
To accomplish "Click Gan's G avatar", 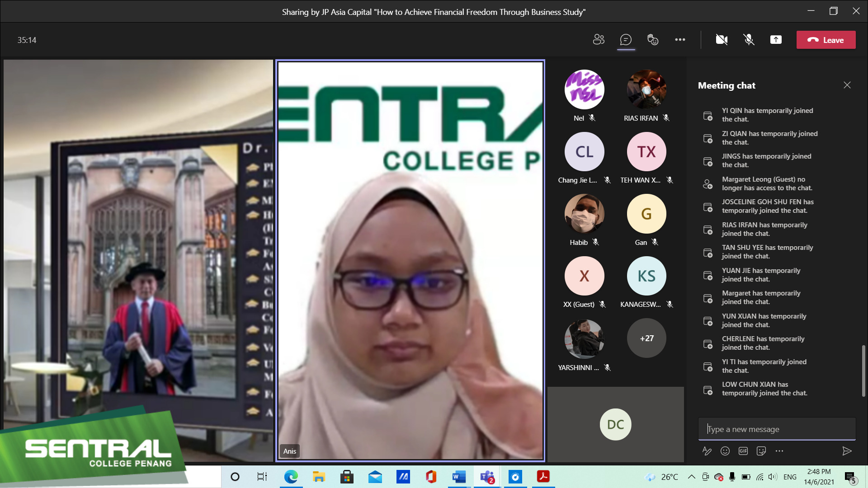I will [x=646, y=213].
